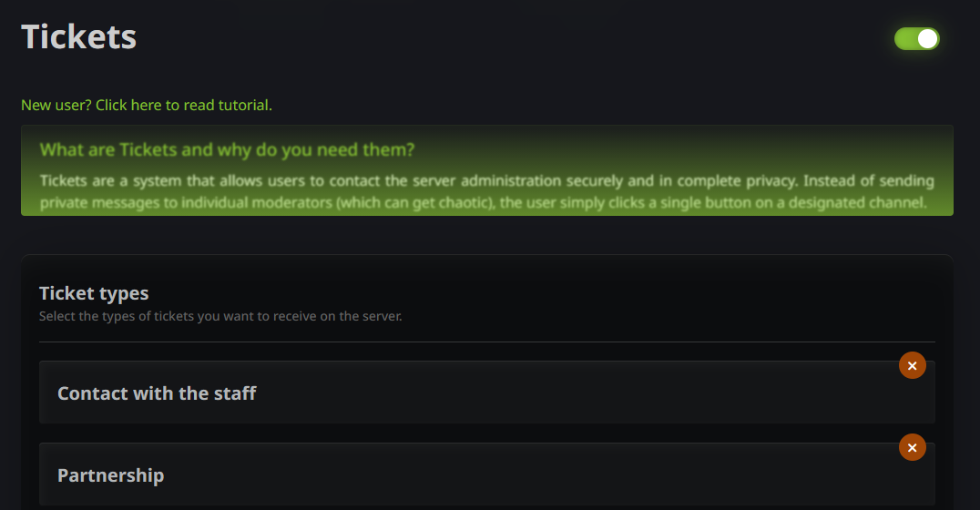Click the Tickets page title

point(79,37)
